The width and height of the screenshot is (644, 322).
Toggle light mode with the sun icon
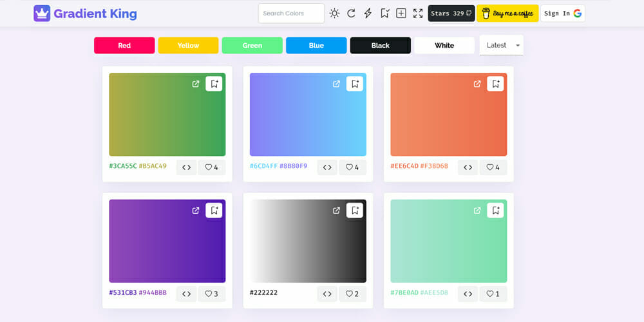[x=334, y=14]
